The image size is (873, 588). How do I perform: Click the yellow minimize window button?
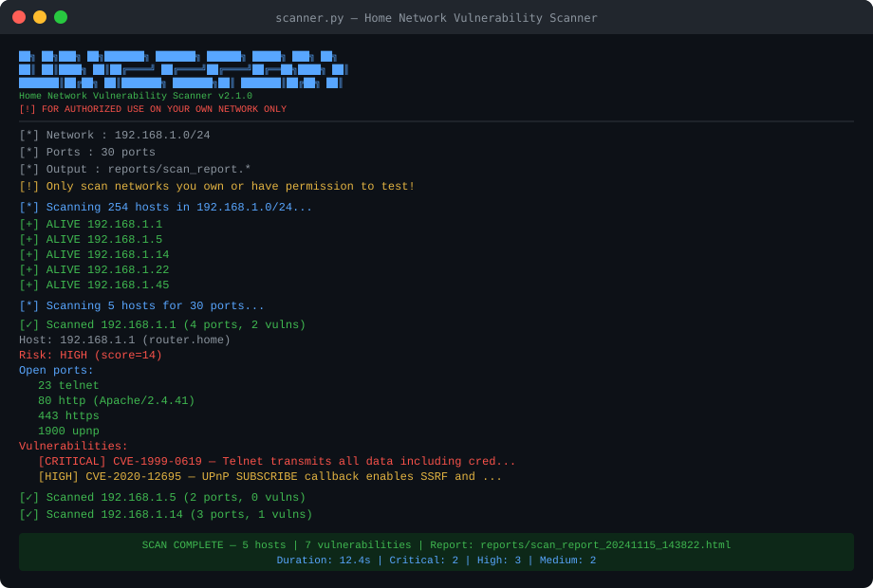point(40,17)
